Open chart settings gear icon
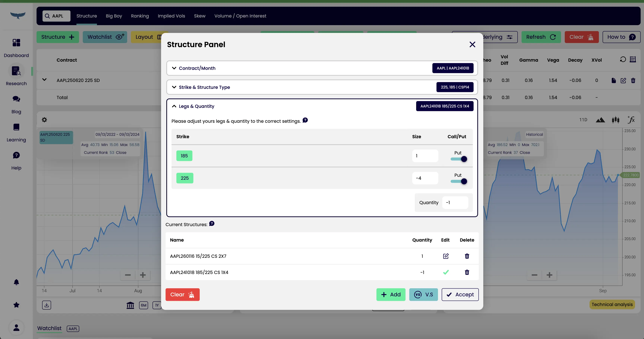 coord(44,120)
